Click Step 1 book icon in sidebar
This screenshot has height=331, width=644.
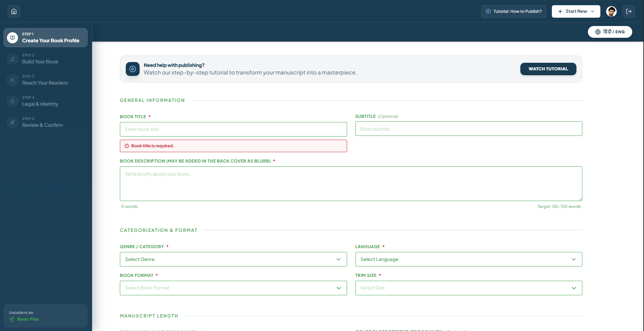pyautogui.click(x=12, y=37)
